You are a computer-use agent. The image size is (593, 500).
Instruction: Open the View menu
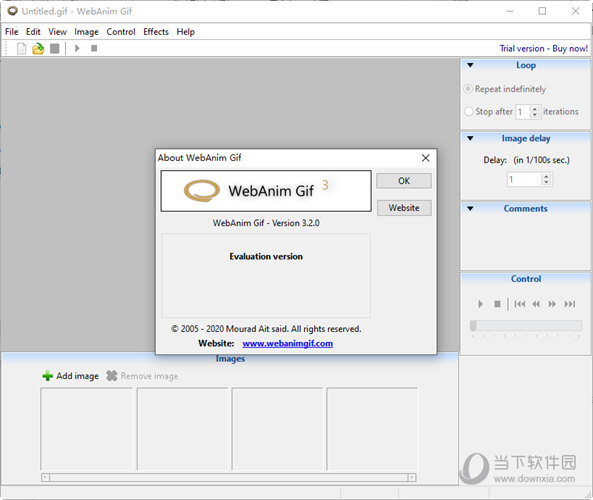57,32
